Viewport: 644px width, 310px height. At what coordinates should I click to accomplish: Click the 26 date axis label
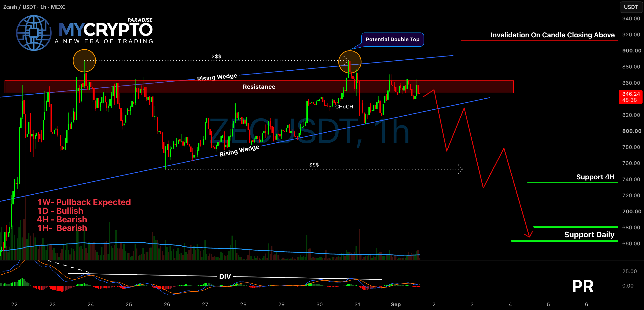pos(167,304)
